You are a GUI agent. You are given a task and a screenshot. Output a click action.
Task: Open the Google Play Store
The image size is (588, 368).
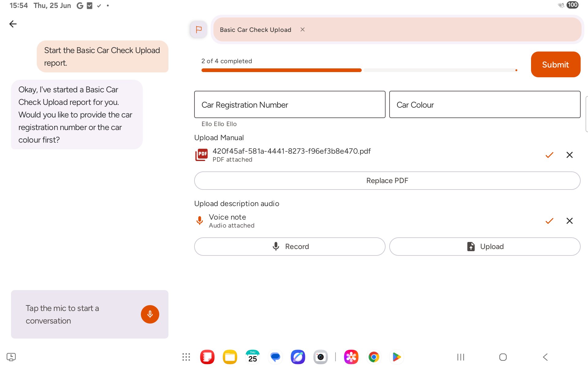[x=397, y=357]
